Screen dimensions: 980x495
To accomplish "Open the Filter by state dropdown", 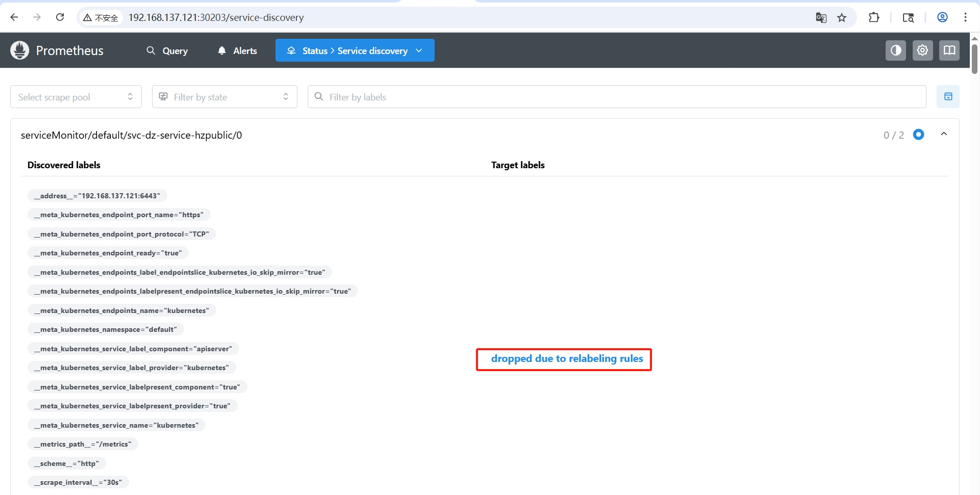I will click(224, 97).
